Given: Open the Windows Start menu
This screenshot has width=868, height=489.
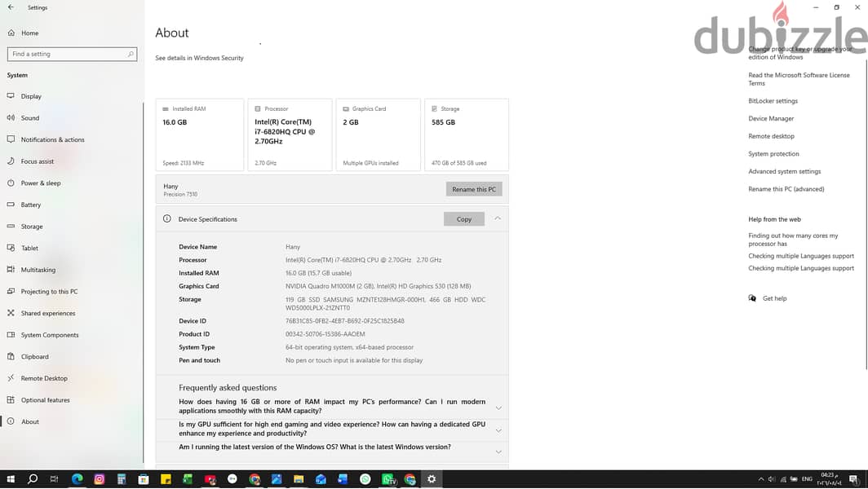Looking at the screenshot, I should tap(10, 479).
